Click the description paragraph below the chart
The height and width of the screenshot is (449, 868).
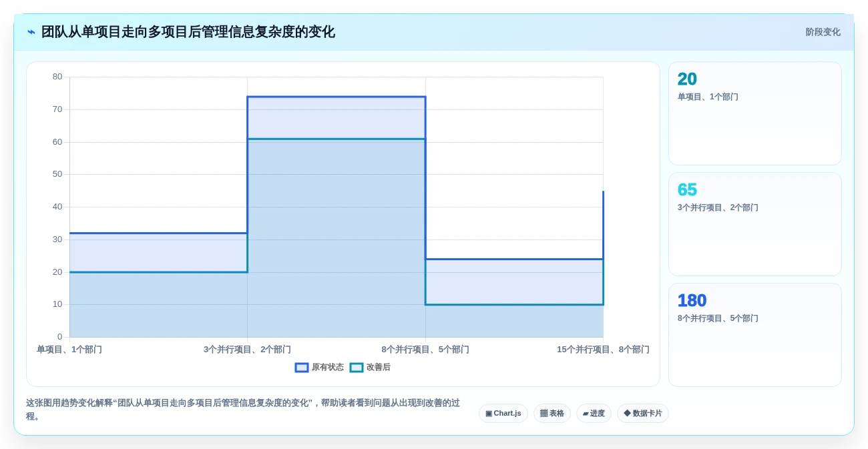244,410
